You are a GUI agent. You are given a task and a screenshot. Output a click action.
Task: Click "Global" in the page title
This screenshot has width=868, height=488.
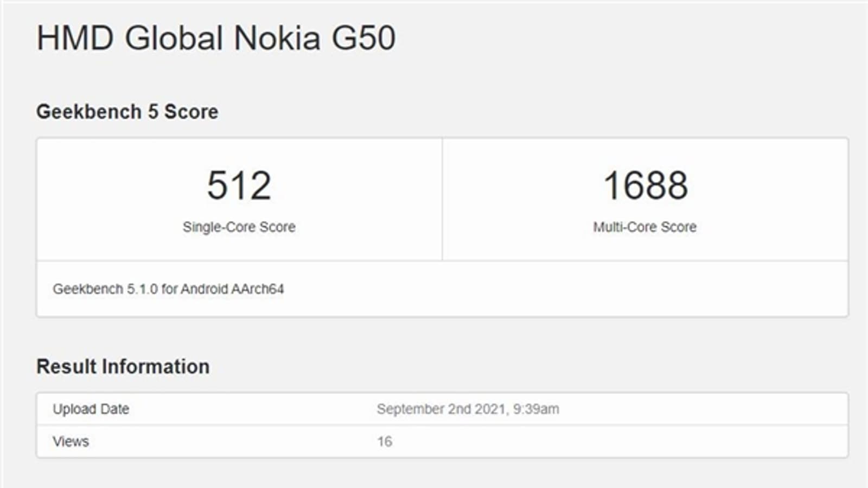(x=174, y=38)
